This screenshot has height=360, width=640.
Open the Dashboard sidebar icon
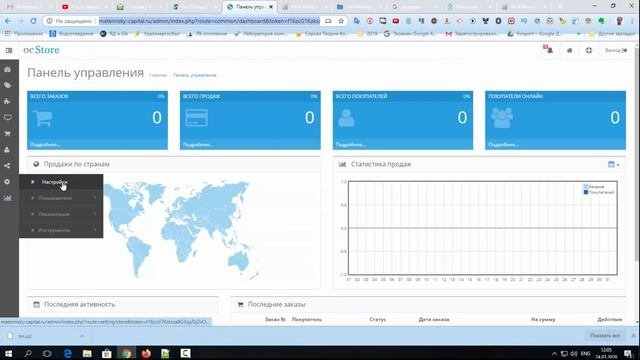tap(7, 69)
